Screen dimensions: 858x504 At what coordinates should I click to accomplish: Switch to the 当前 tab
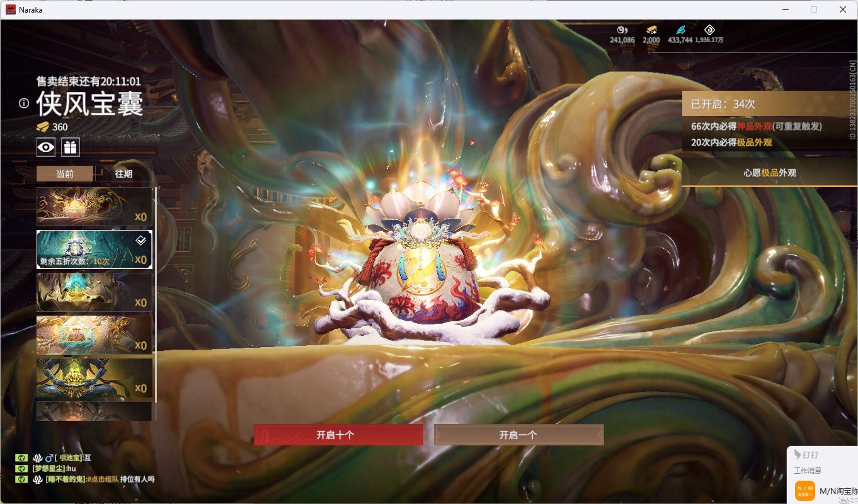[65, 174]
